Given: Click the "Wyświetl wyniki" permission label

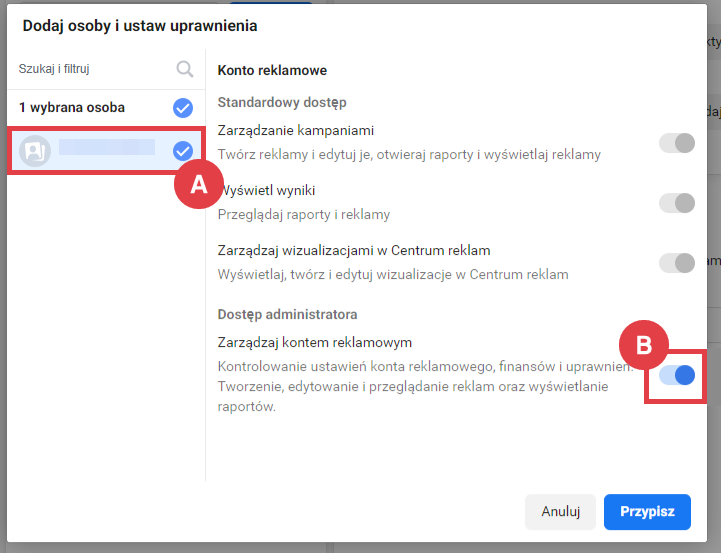Looking at the screenshot, I should [x=266, y=191].
